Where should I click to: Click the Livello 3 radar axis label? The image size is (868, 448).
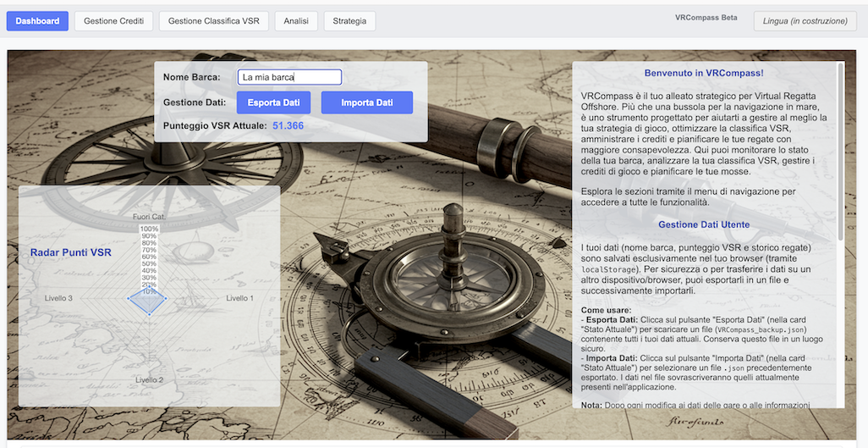coord(58,298)
